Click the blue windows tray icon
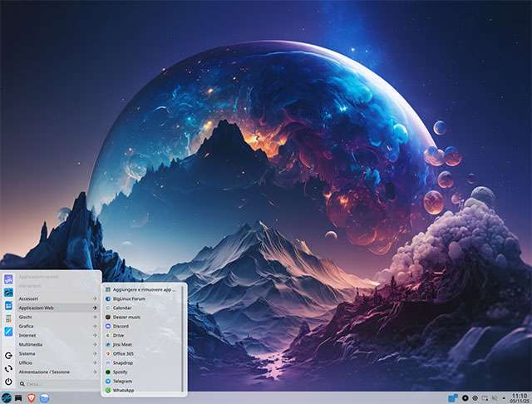The width and height of the screenshot is (532, 404). point(453,397)
